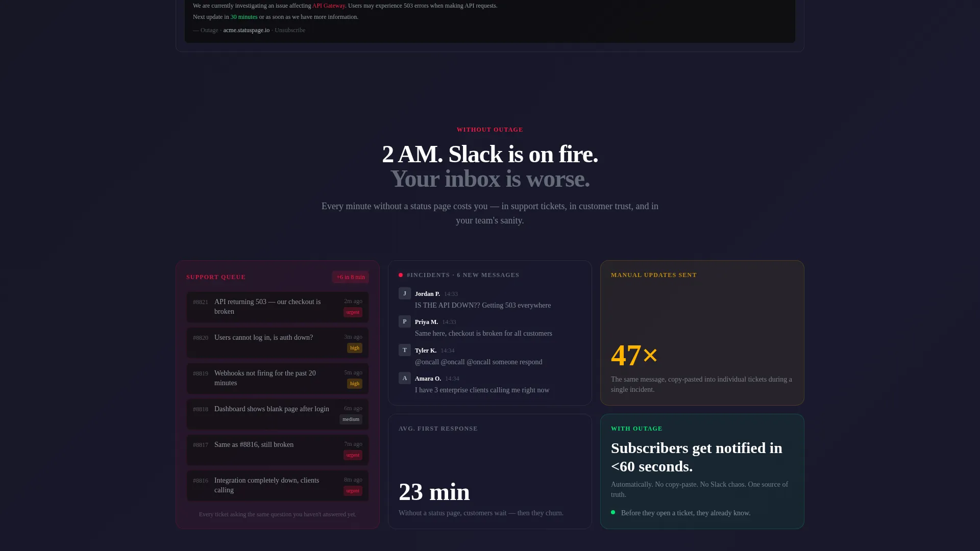Click the urgent tag on ticket #8817
Screen dimensions: 980x551
pos(353,455)
